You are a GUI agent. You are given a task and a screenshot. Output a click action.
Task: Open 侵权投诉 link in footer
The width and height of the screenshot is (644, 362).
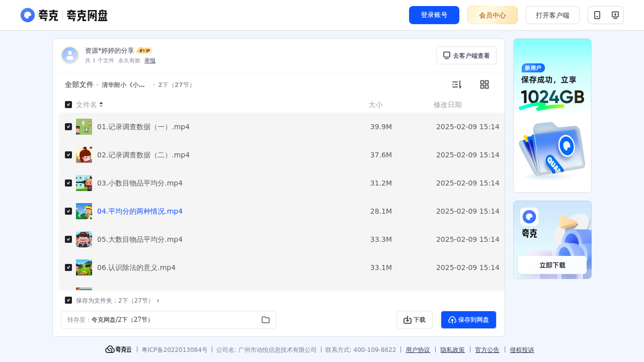click(522, 350)
